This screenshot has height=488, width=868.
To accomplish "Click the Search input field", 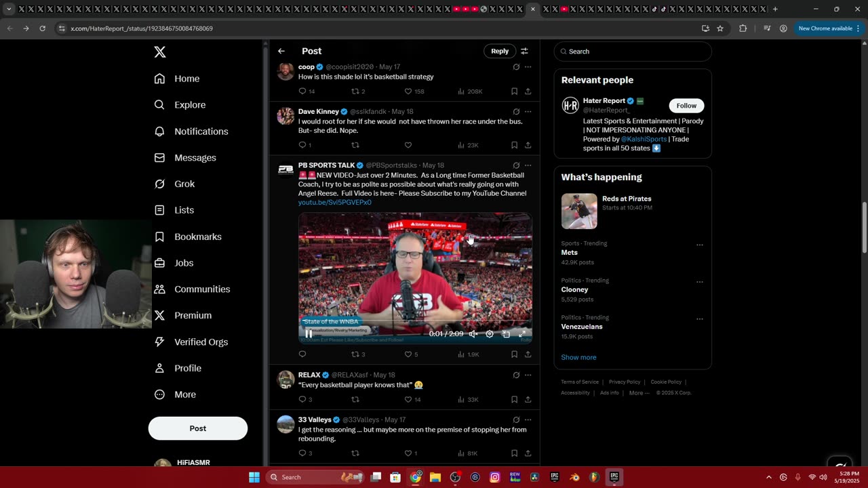I will [633, 52].
